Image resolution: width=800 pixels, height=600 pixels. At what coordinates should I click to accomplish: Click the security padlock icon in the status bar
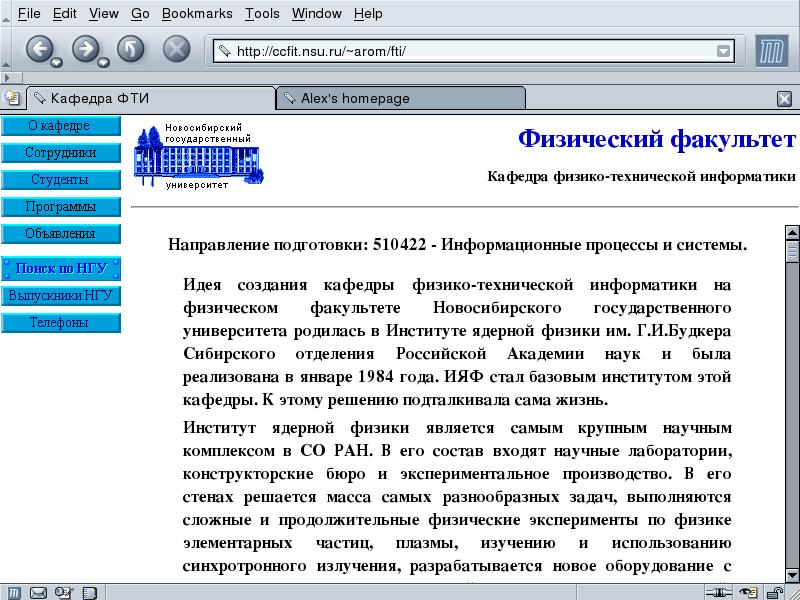pyautogui.click(x=775, y=593)
